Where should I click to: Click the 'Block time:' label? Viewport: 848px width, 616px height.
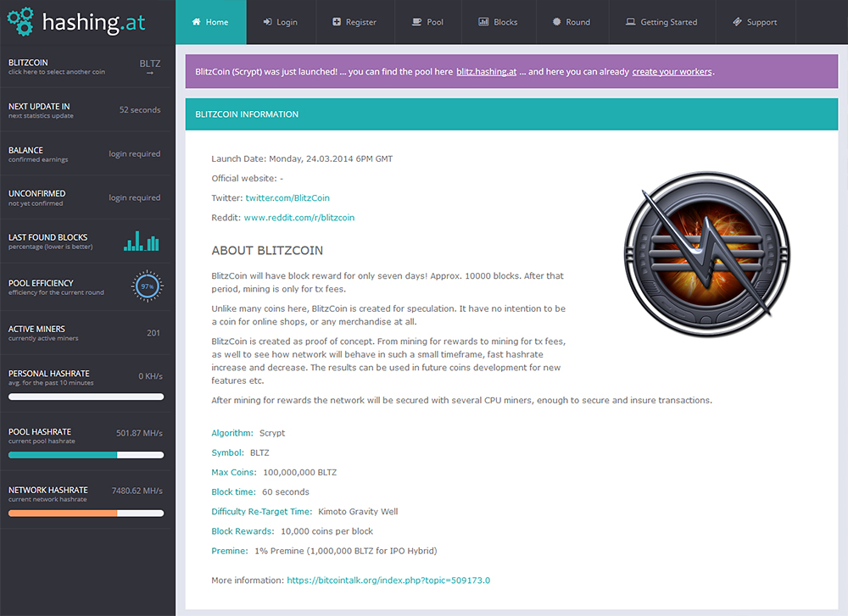click(x=234, y=491)
